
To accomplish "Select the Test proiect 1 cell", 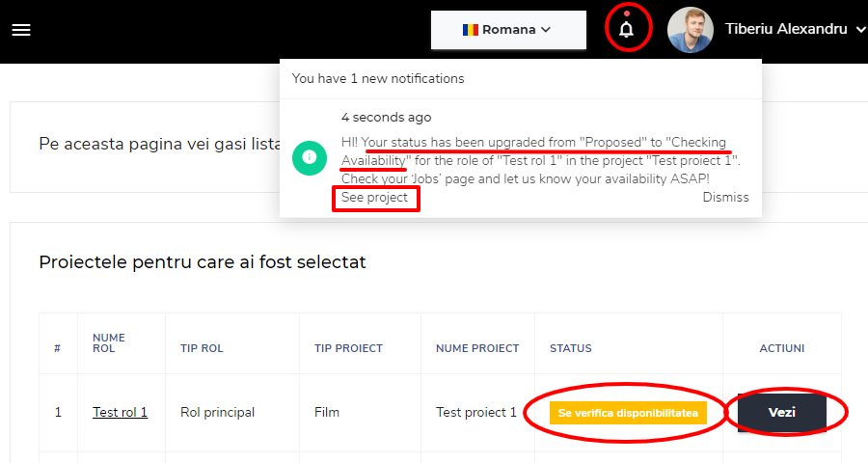I will 476,412.
